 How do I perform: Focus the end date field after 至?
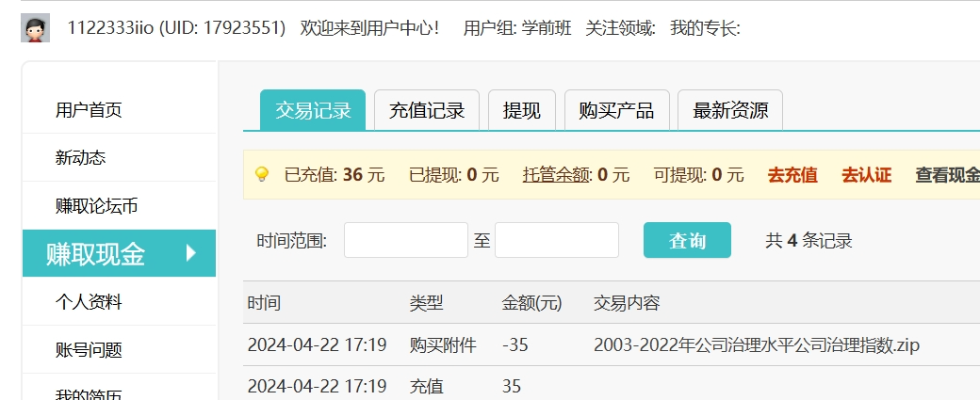557,240
